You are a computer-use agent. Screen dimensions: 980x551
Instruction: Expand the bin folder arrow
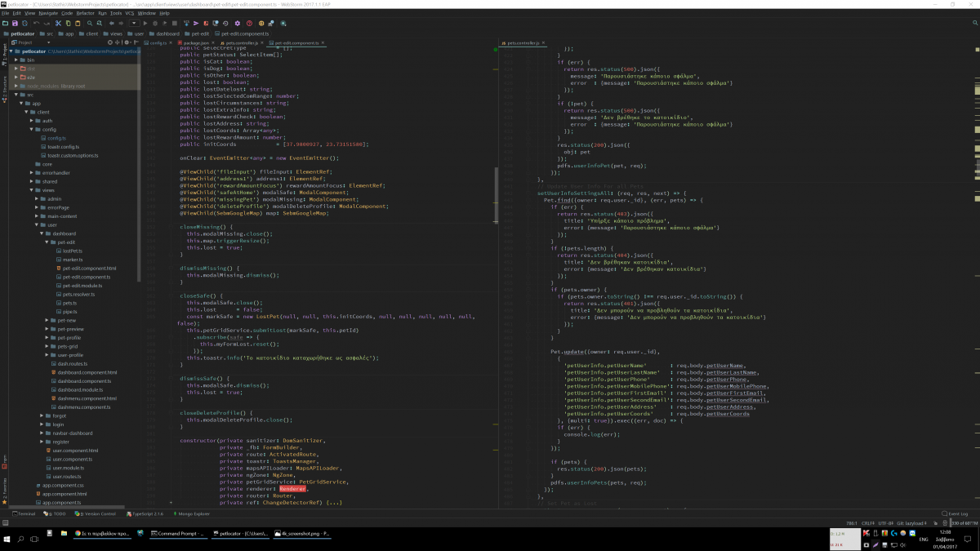[16, 60]
